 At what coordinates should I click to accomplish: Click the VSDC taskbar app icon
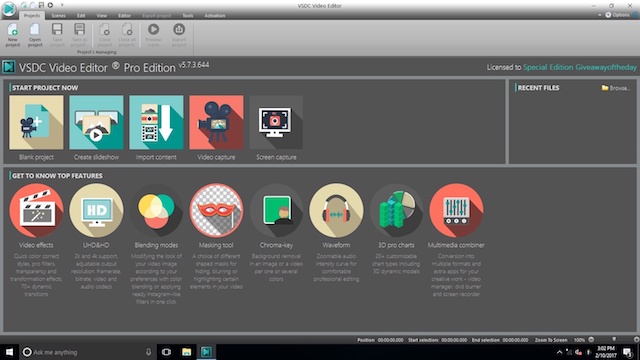pos(206,352)
